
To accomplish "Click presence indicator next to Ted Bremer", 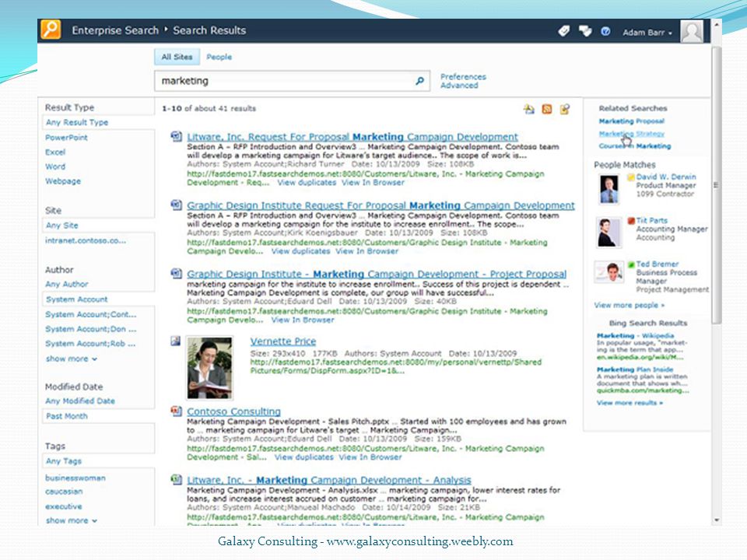I will 631,264.
